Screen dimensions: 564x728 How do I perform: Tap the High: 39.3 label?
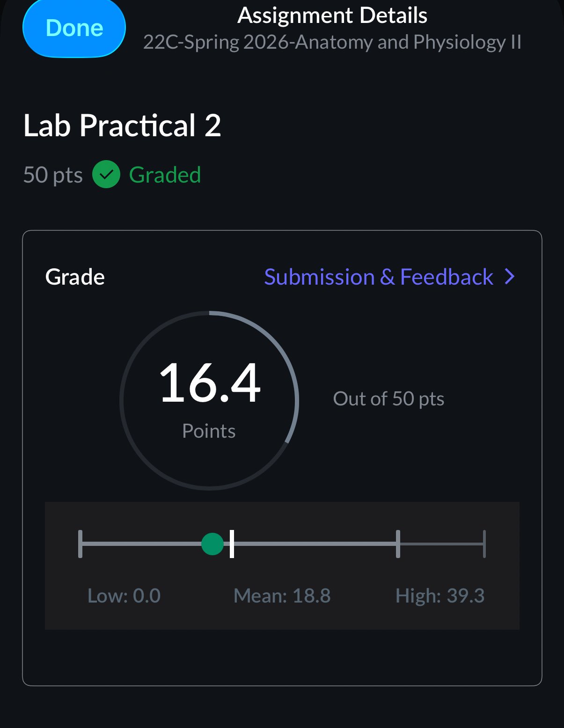click(440, 596)
